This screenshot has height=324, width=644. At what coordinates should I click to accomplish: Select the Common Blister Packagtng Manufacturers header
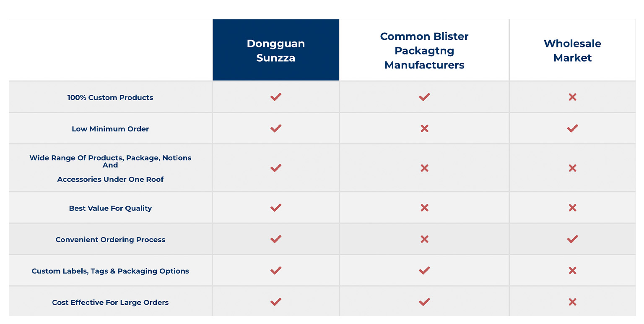pyautogui.click(x=424, y=50)
